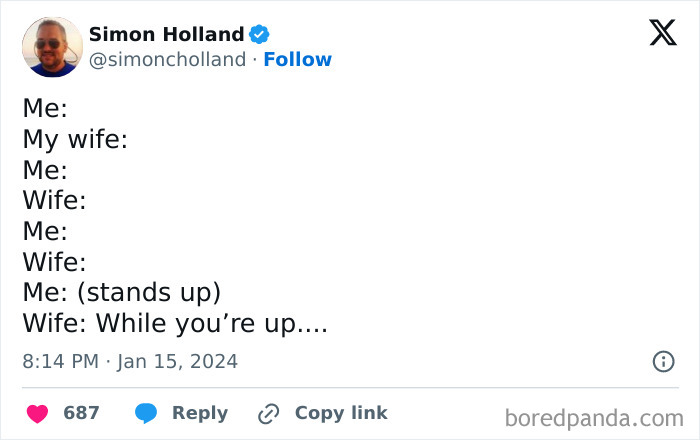Click the blue reply speech bubble icon

[146, 413]
